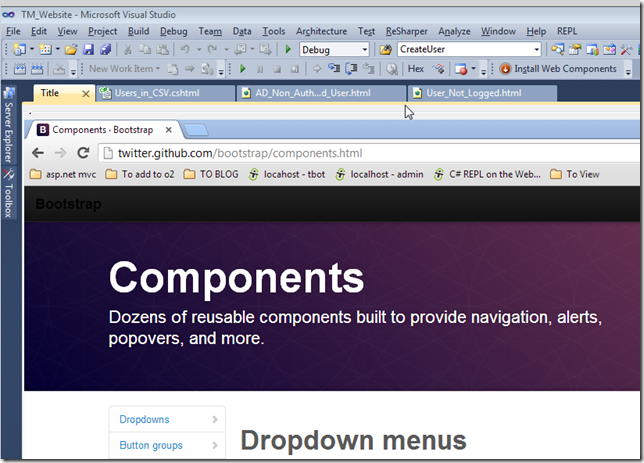Open the localhost - admin bookmark

[x=379, y=175]
